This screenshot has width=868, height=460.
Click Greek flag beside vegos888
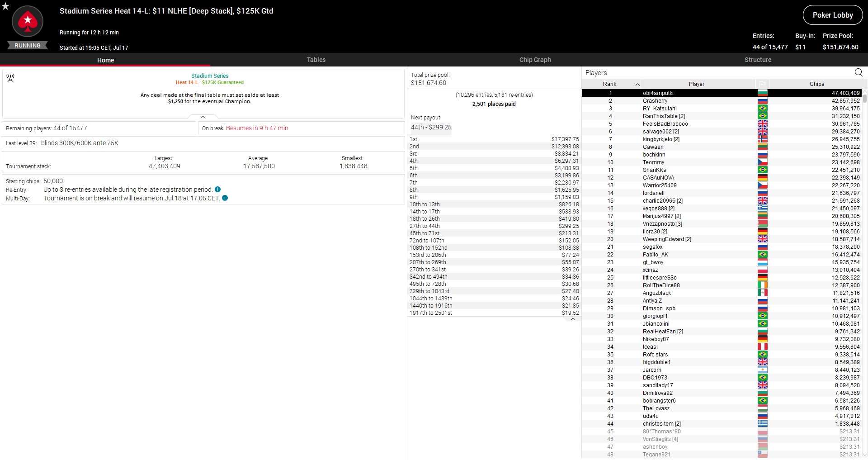click(763, 209)
